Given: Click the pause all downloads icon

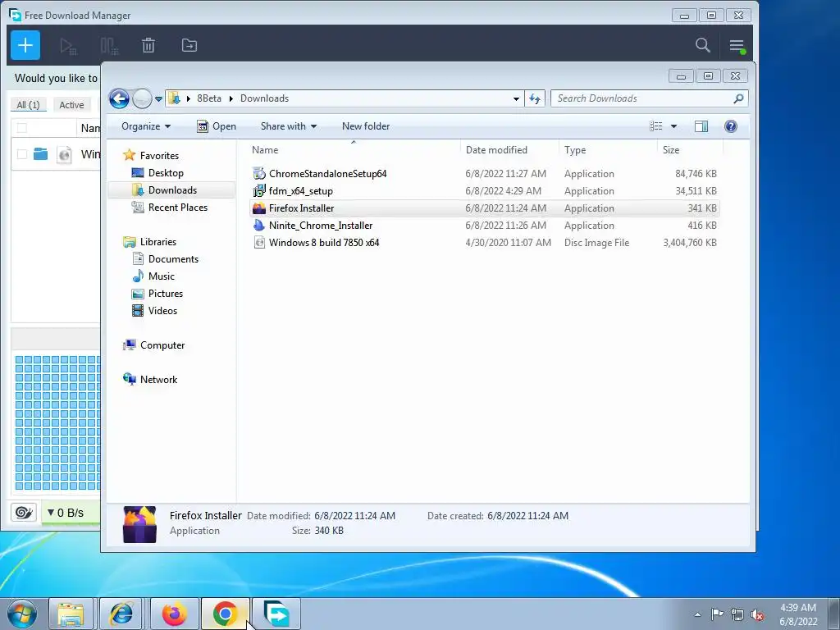Looking at the screenshot, I should 109,46.
